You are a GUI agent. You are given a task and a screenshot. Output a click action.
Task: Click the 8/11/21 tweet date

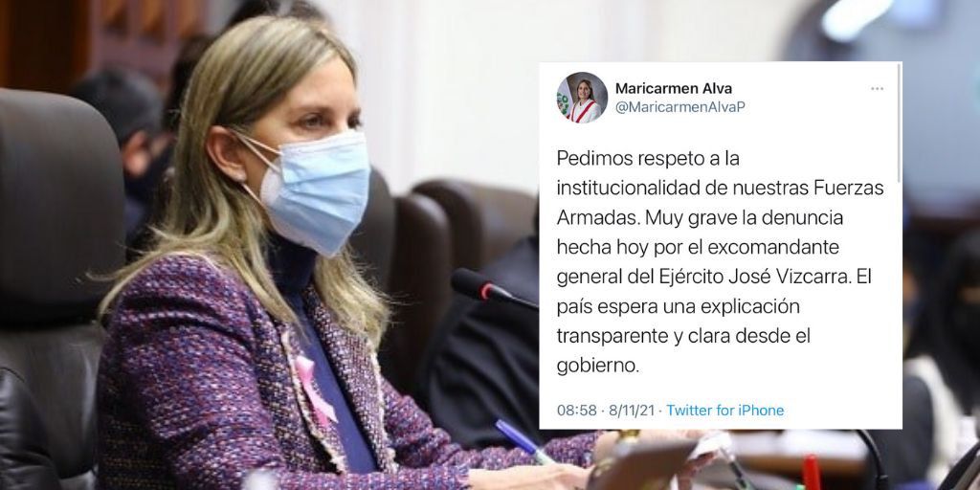coord(631,411)
